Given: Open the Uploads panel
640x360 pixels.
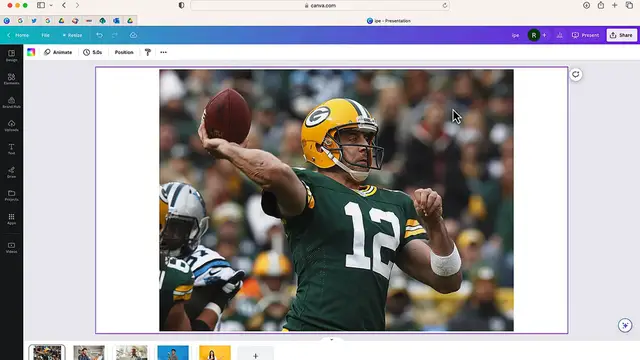Looking at the screenshot, I should click(x=11, y=126).
